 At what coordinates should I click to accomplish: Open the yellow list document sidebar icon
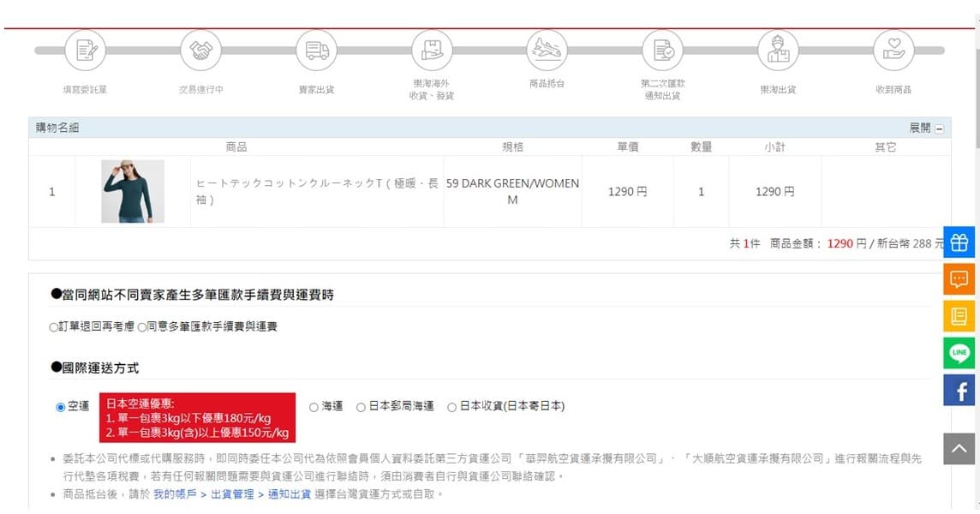[959, 316]
